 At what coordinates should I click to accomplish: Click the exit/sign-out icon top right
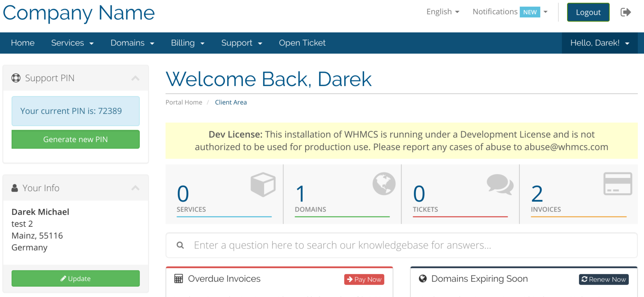click(x=626, y=12)
